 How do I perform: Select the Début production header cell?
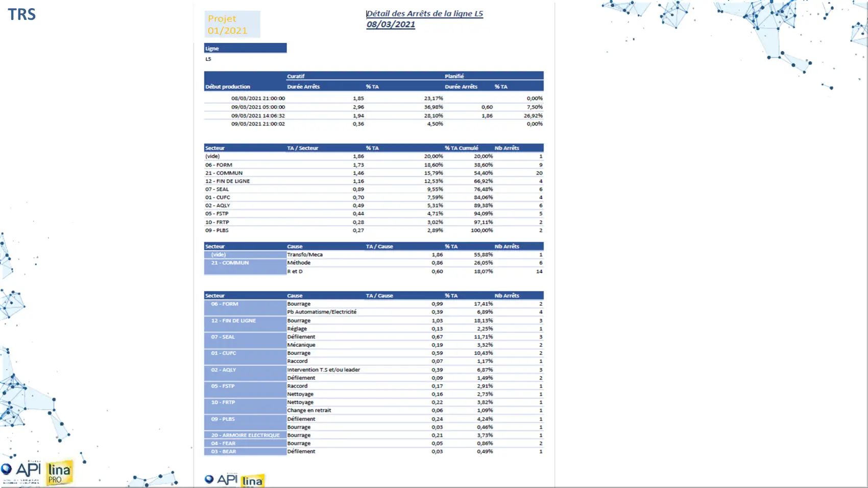pos(228,87)
